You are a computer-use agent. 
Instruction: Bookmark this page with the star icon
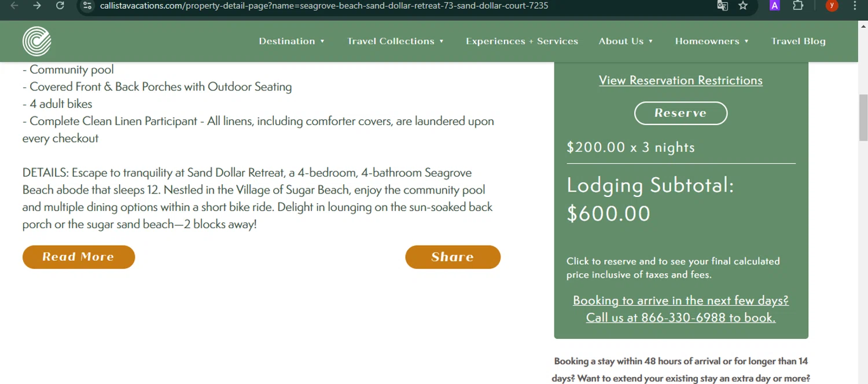pyautogui.click(x=743, y=6)
